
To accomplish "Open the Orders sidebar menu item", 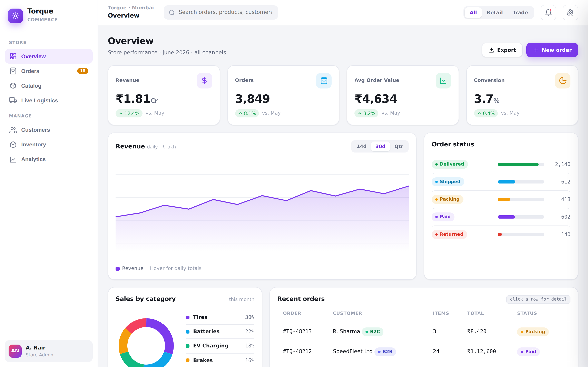I will point(49,71).
